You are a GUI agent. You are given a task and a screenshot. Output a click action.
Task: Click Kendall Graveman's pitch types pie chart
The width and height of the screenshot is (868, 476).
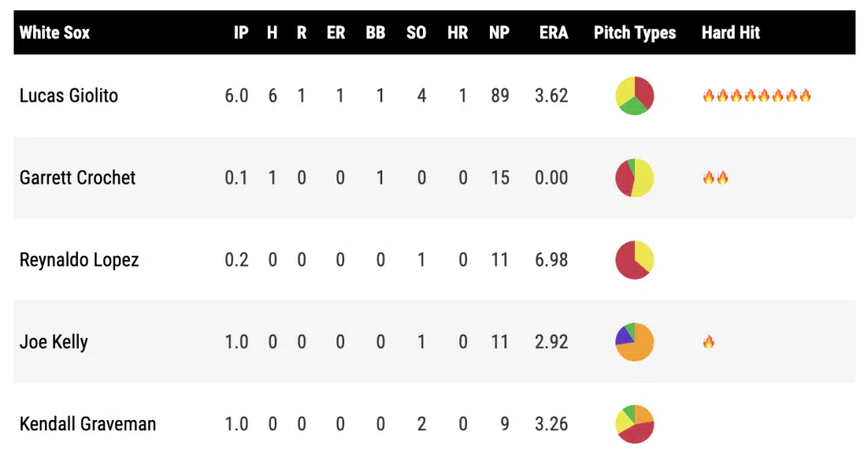point(634,424)
